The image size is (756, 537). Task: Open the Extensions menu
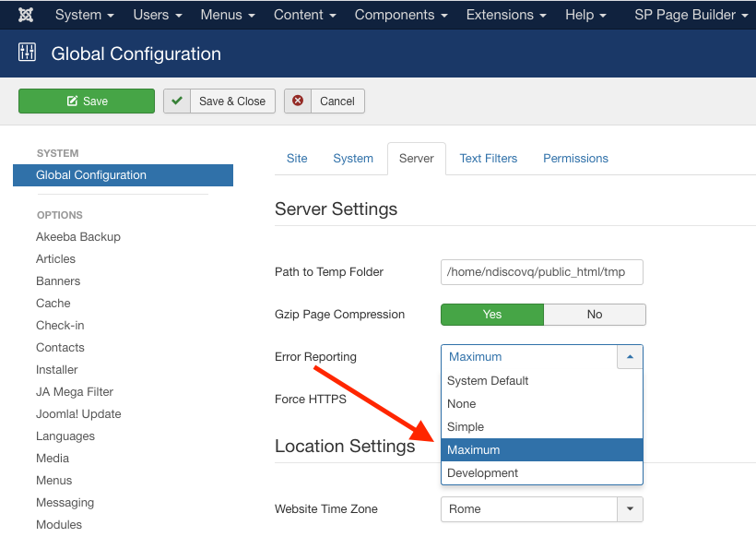(x=506, y=15)
